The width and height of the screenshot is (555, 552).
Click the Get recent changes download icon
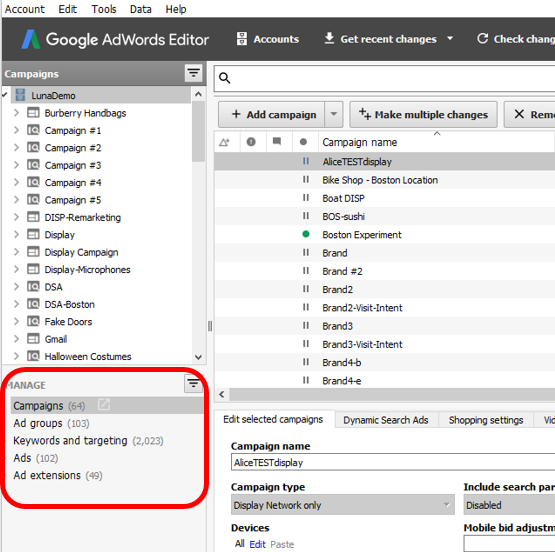(329, 39)
